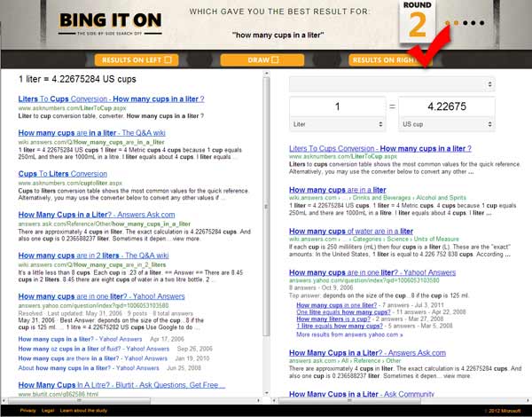Open left Yahoo! Answers one liter link
The image size is (532, 417).
pos(101,296)
